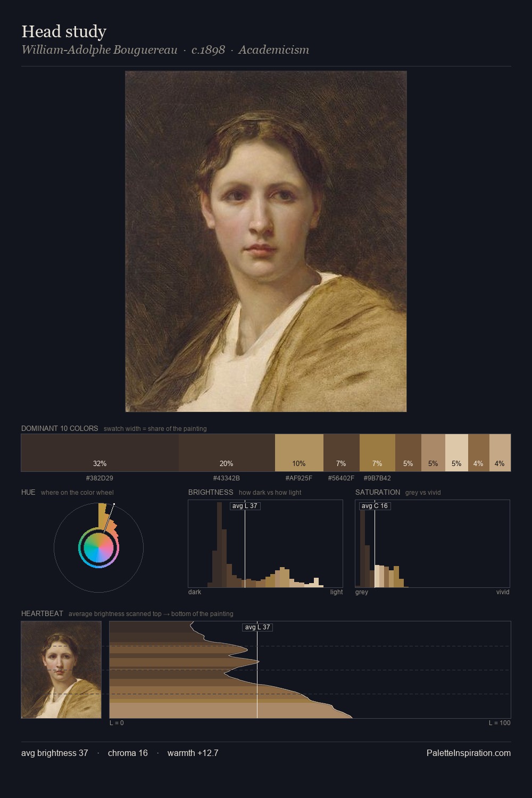Click the DOMINANT 10 COLORS heading
This screenshot has height=798, width=532.
pyautogui.click(x=60, y=428)
